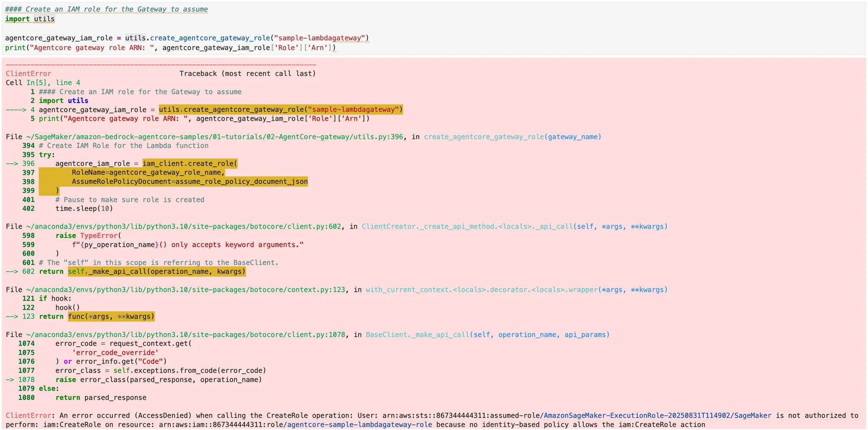Screen dimensions: 868x430
Task: Click the botocore/client.py:1078 file path
Action: pos(186,335)
